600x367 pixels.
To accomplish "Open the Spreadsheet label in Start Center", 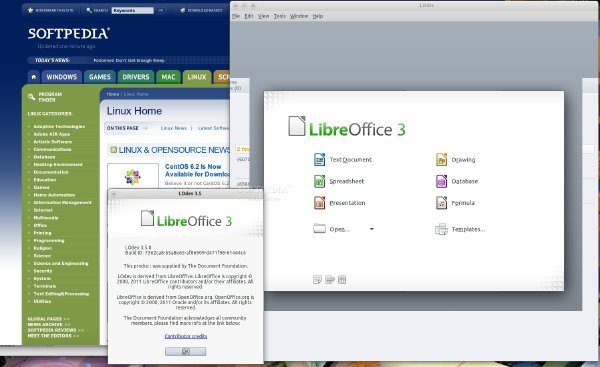I will [x=347, y=181].
